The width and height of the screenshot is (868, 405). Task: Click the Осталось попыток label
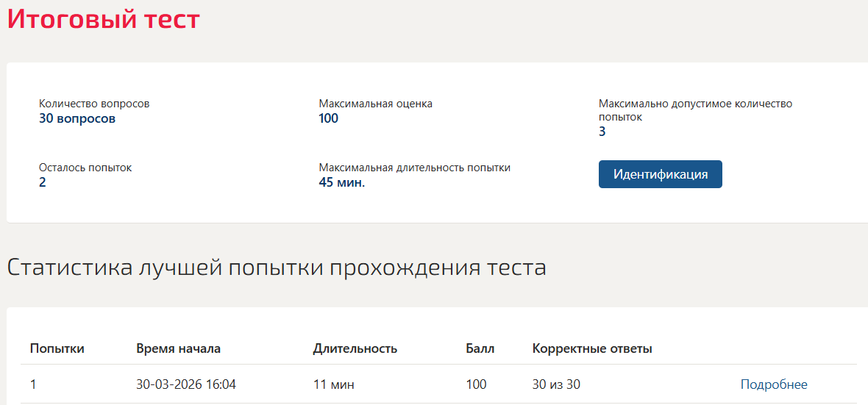click(85, 168)
